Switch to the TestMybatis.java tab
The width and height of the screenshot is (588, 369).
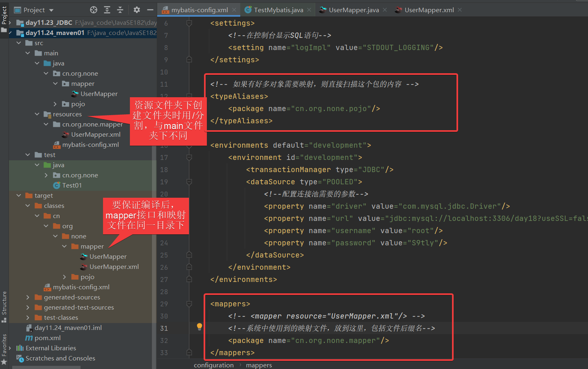click(x=278, y=10)
